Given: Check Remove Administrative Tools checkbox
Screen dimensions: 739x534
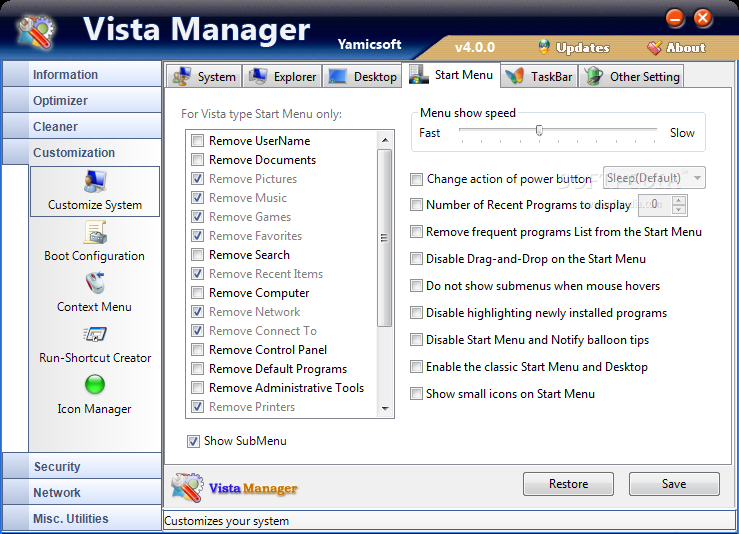Looking at the screenshot, I should coord(197,388).
